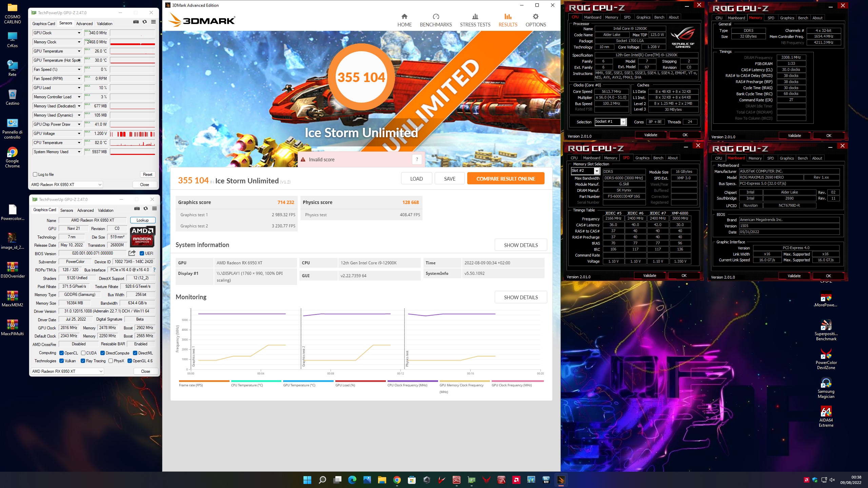This screenshot has height=488, width=868.
Task: Toggle the PhysX checkbox
Action: click(111, 361)
